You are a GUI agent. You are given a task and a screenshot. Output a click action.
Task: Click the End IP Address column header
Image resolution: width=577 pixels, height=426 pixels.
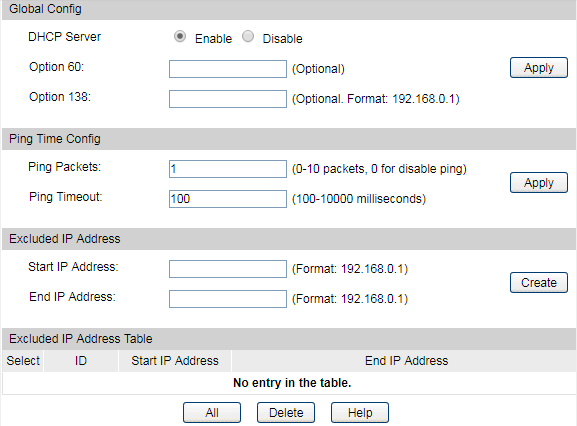pos(406,361)
